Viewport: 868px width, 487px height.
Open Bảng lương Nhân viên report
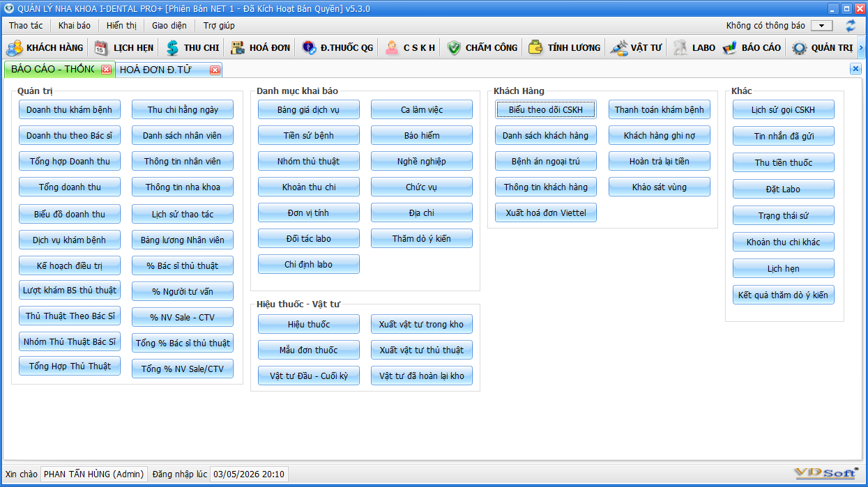coord(183,240)
